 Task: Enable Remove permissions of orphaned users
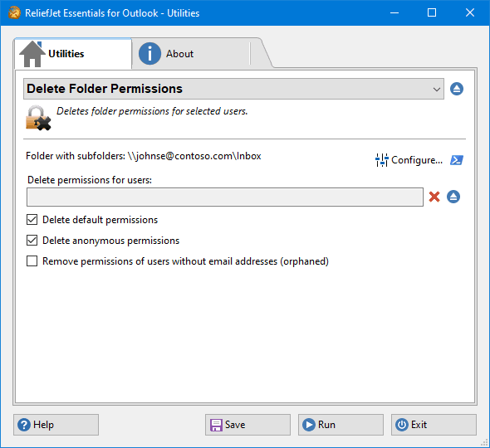click(x=32, y=261)
